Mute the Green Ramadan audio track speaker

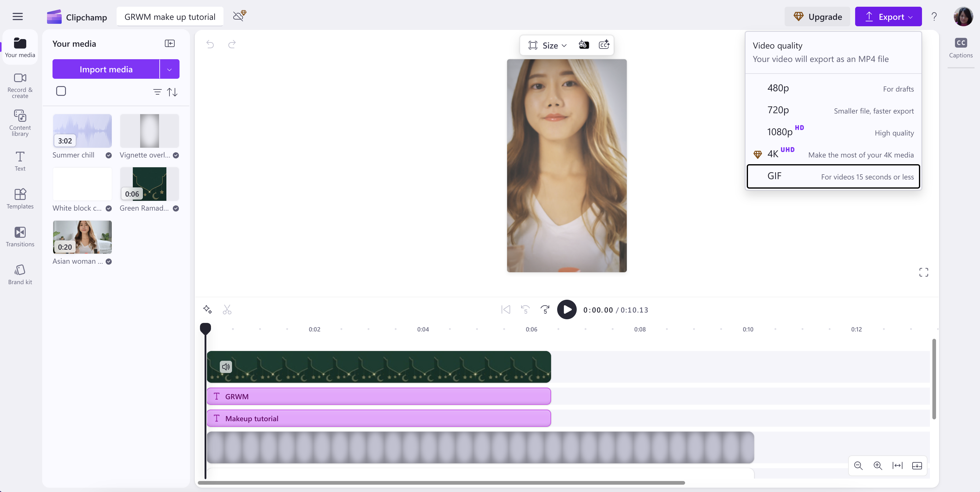[225, 367]
